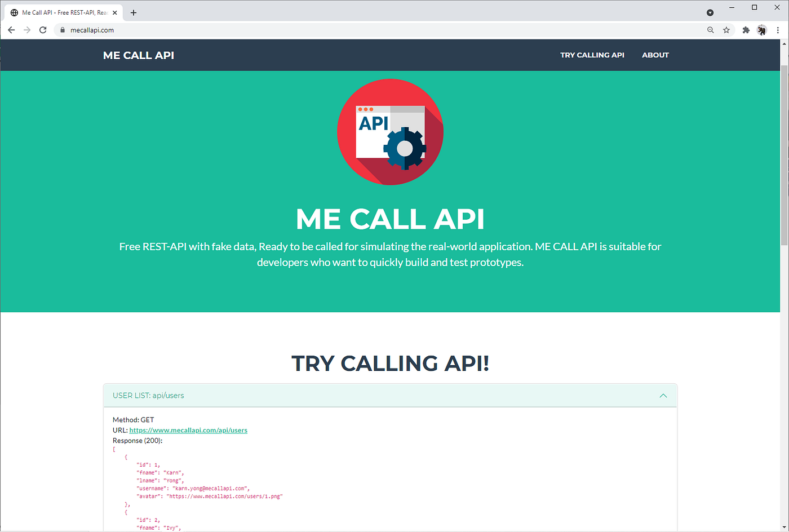Open the extensions puzzle icon
Screen dimensions: 789x532
pos(746,30)
